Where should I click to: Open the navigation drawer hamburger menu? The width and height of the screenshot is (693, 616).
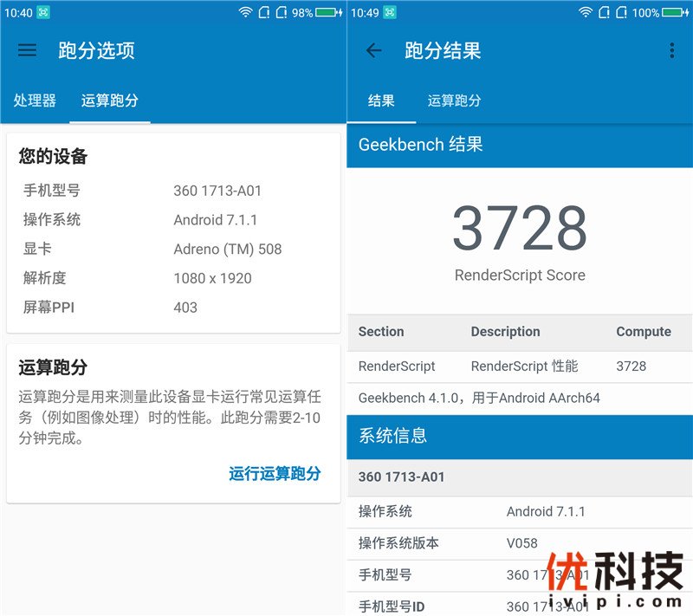[27, 50]
